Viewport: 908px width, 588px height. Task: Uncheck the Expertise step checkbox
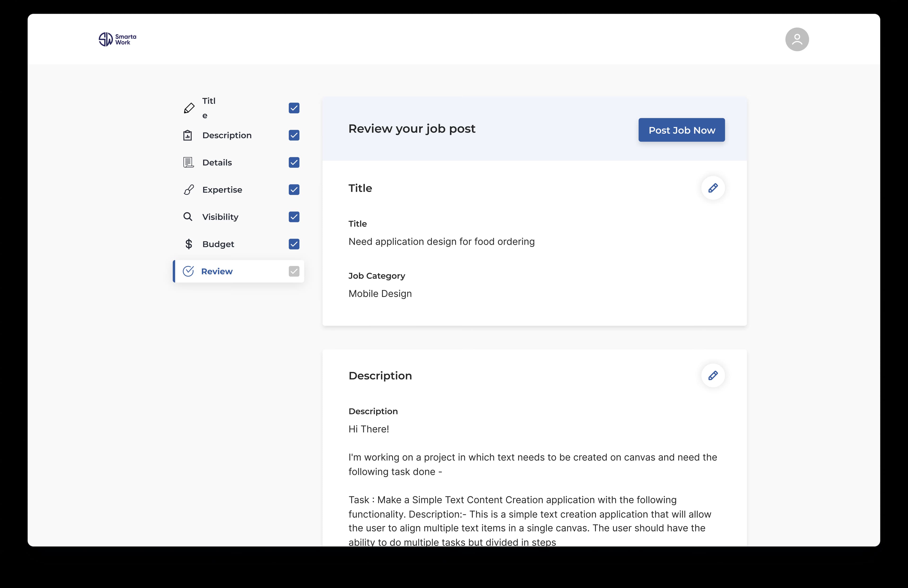pyautogui.click(x=294, y=190)
